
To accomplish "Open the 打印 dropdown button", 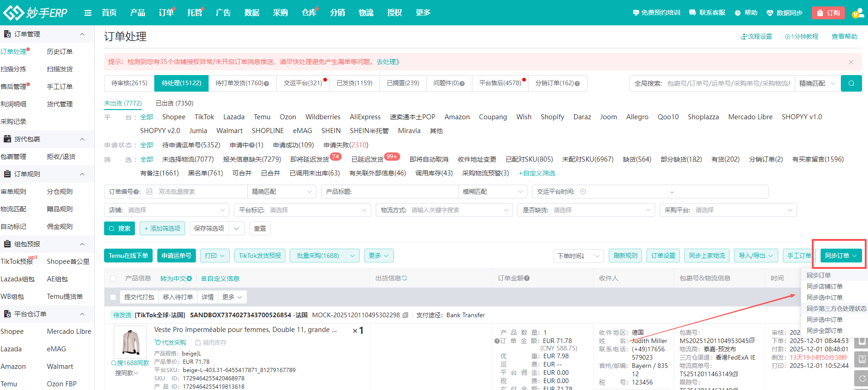I will 215,256.
